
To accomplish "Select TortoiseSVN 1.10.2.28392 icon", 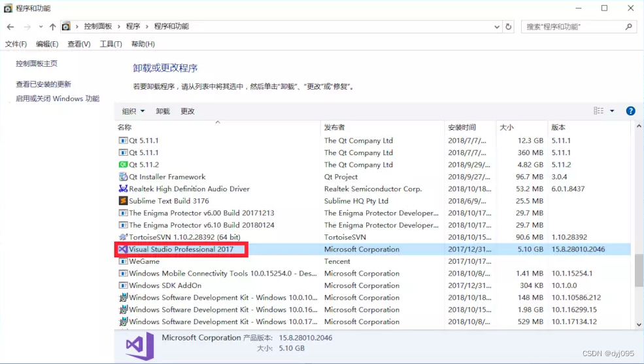I will (123, 237).
